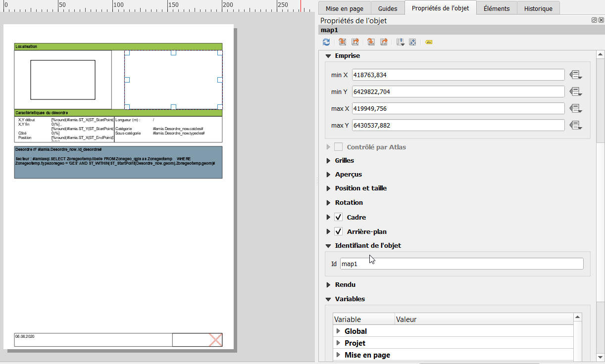Open data-defined override for max X
This screenshot has width=605, height=364.
pos(575,108)
